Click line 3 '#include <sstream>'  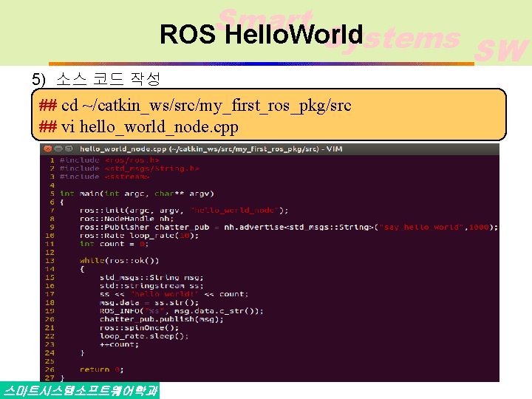pos(104,177)
